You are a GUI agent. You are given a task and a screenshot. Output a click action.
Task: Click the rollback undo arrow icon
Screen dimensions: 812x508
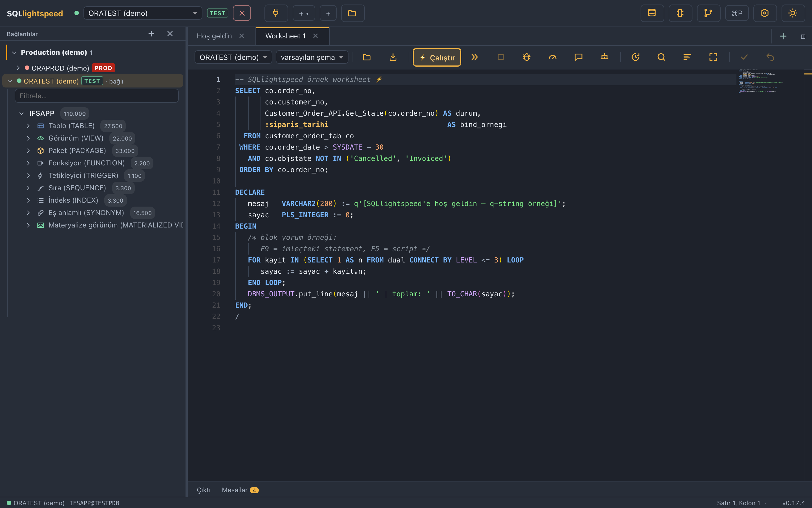[x=770, y=57]
